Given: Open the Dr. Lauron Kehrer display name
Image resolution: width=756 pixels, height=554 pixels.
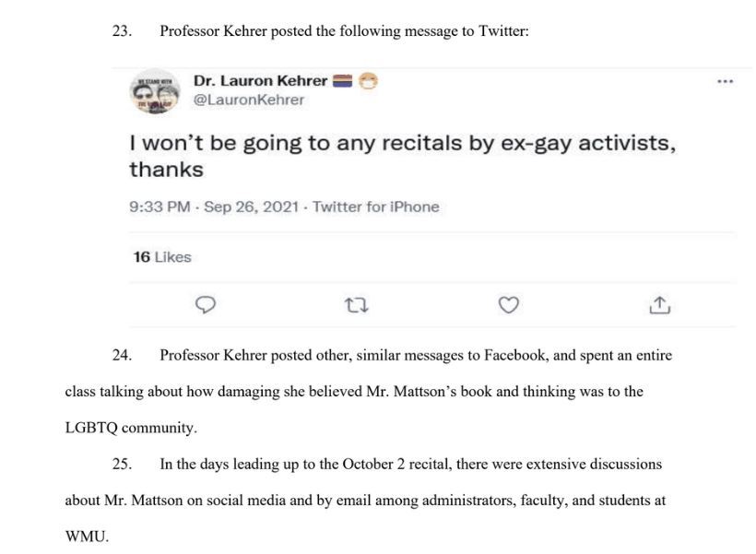Looking at the screenshot, I should pos(260,80).
